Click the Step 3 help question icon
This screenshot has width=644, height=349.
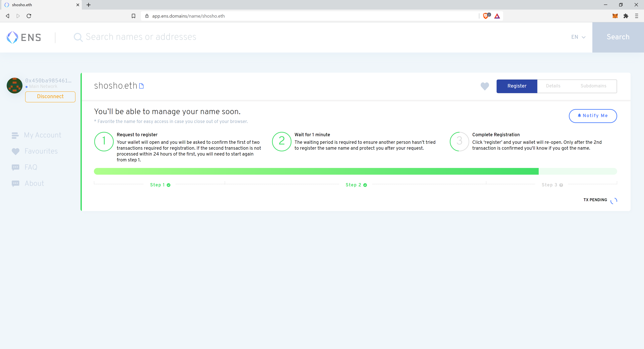[561, 185]
